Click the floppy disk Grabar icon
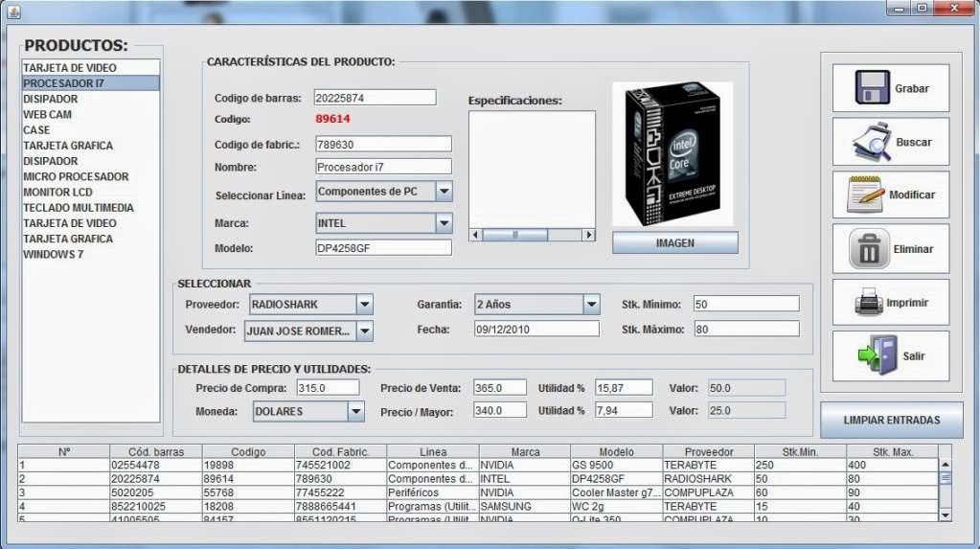The height and width of the screenshot is (549, 980). tap(873, 87)
